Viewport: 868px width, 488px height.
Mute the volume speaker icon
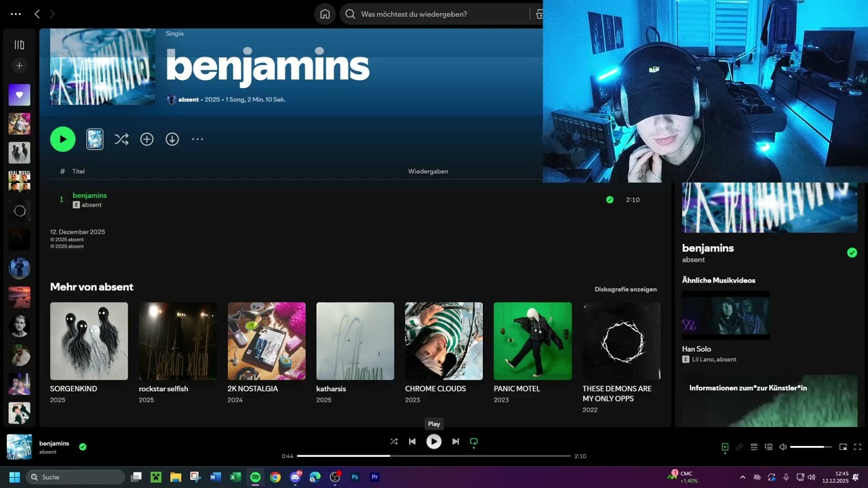click(783, 447)
